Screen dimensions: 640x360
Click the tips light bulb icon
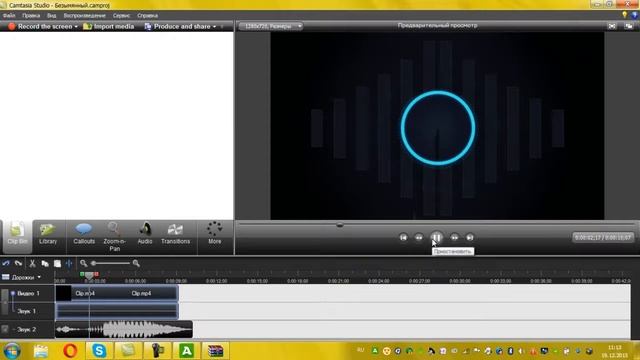coord(624,15)
